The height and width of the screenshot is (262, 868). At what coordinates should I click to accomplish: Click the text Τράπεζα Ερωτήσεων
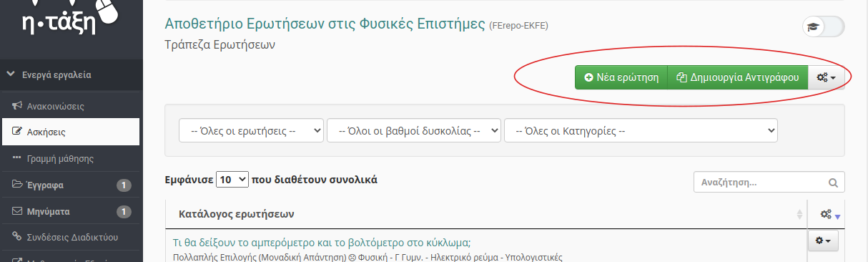[220, 44]
